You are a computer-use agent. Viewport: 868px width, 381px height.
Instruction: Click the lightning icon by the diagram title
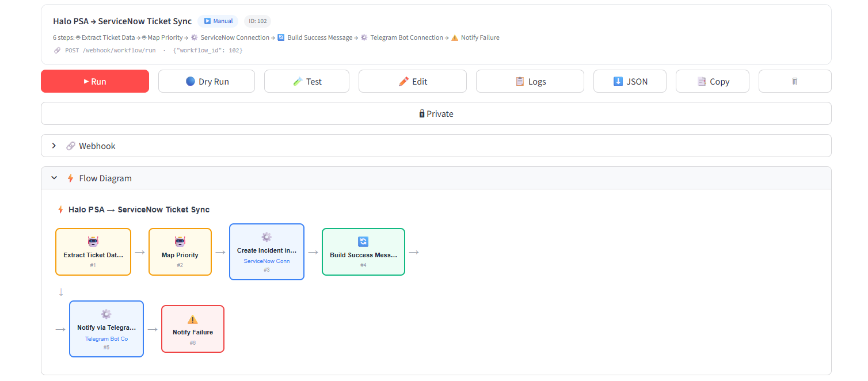click(60, 209)
